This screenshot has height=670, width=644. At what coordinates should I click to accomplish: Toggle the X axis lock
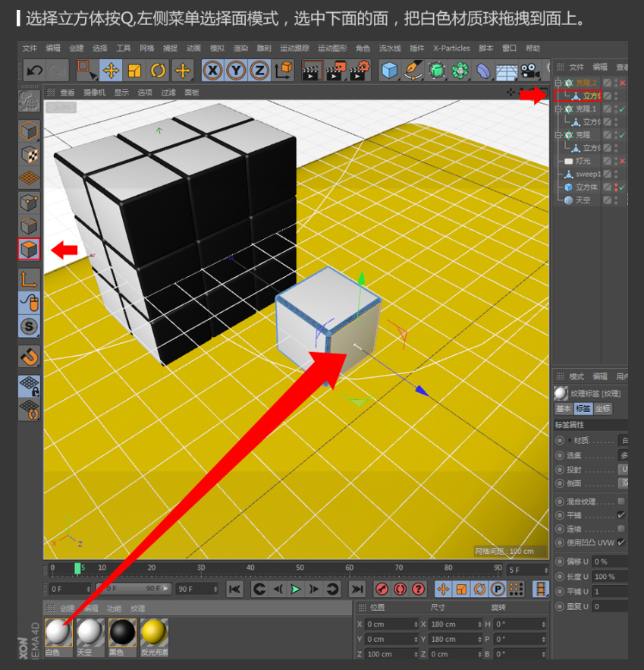[x=212, y=71]
